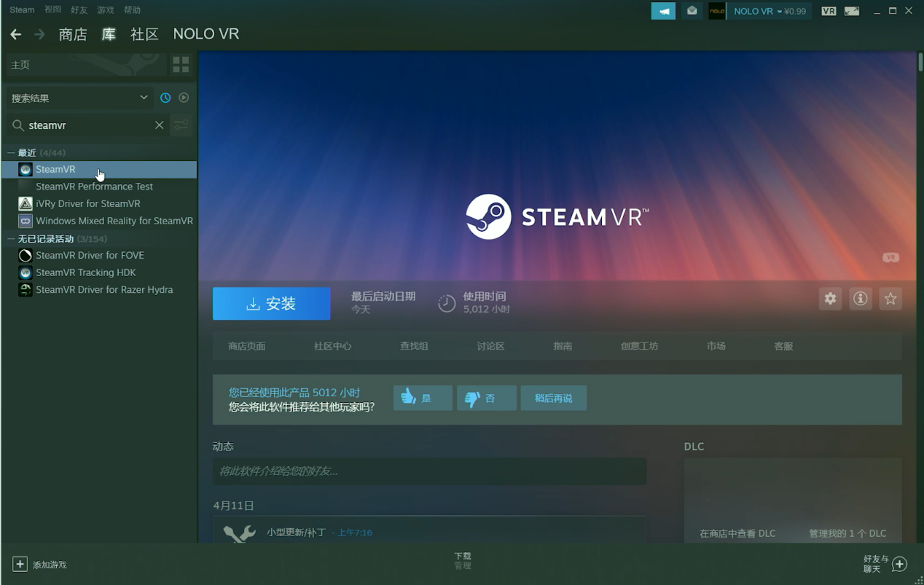Viewport: 924px width, 585px height.
Task: Open the 搜索结果 dropdown
Action: point(79,98)
